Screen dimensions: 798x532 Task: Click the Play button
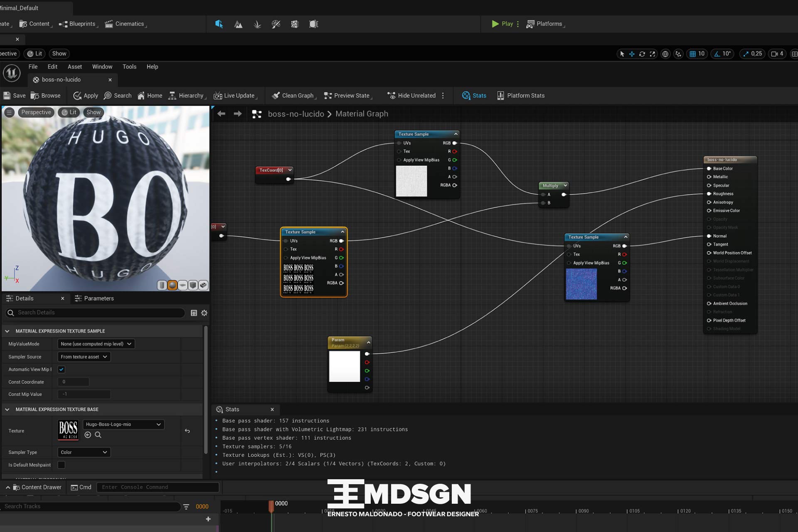[502, 24]
